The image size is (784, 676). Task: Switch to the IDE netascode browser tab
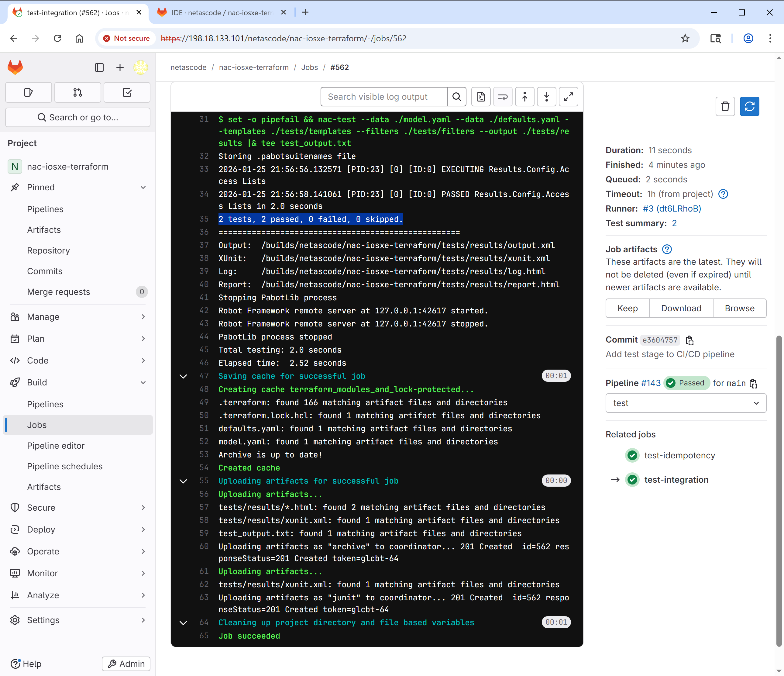(x=221, y=12)
